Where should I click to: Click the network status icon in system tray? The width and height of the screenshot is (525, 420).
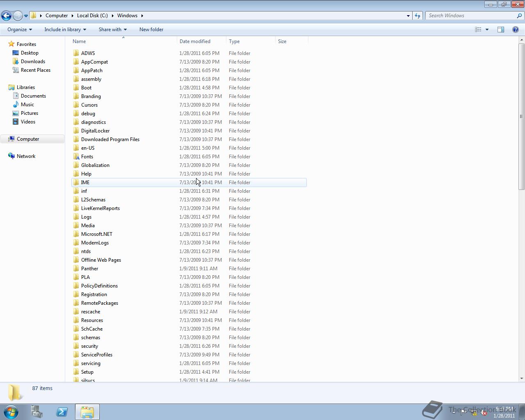[x=474, y=412]
